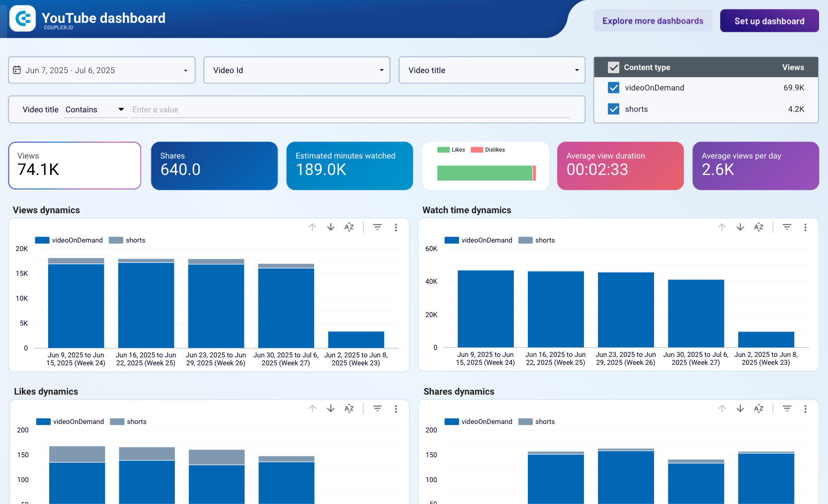The height and width of the screenshot is (504, 828).
Task: Click the Set up dashboard button
Action: tap(769, 20)
